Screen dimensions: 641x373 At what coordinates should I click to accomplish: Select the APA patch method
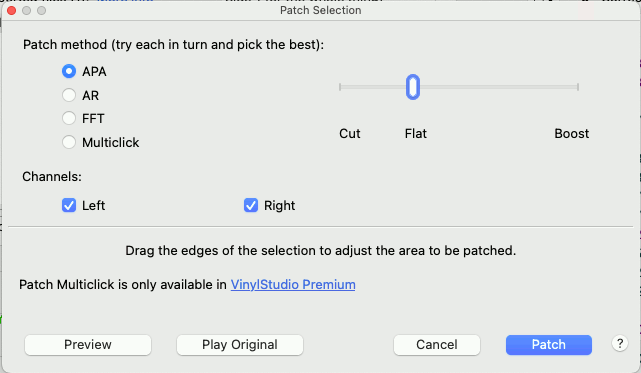click(69, 71)
